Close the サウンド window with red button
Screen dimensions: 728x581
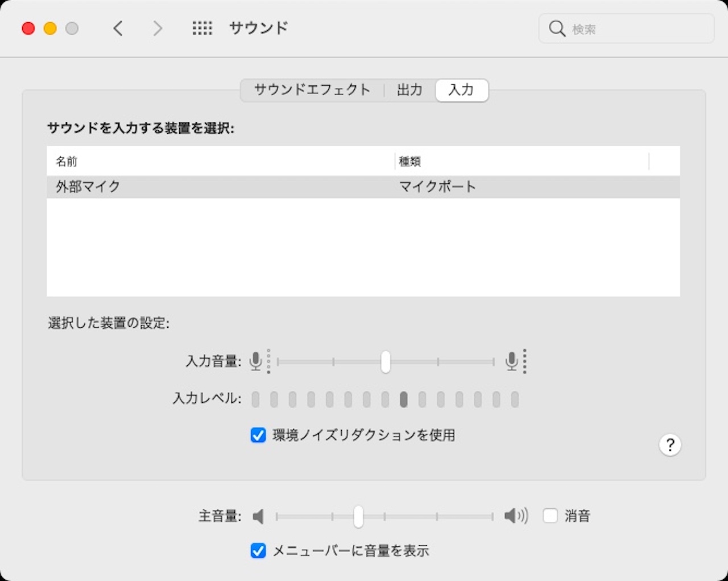point(28,28)
